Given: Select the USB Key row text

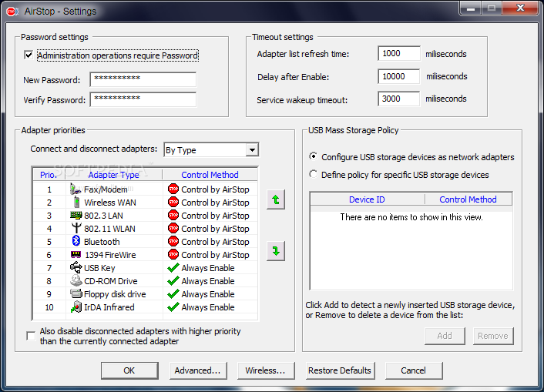Looking at the screenshot, I should point(99,268).
